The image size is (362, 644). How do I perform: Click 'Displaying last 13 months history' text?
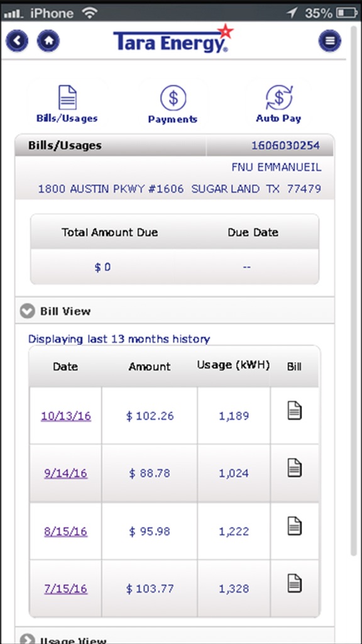tap(119, 339)
